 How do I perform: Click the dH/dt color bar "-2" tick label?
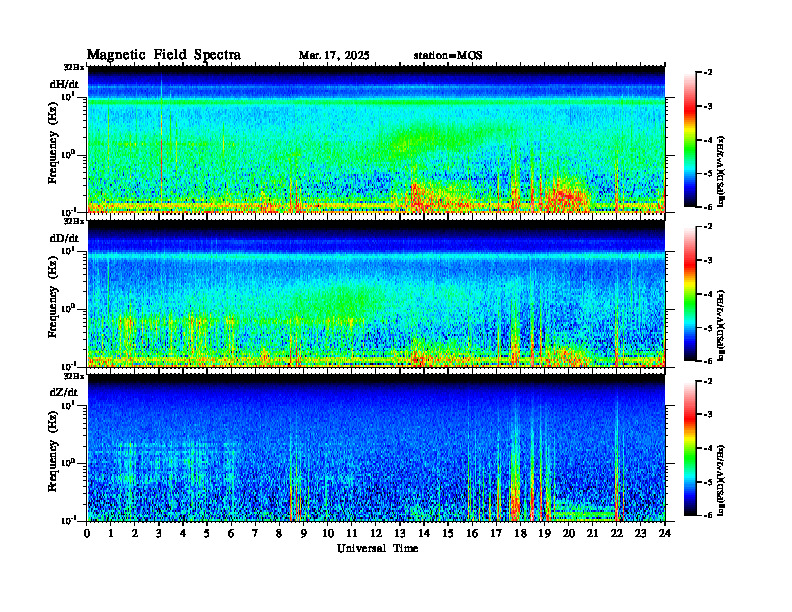708,73
